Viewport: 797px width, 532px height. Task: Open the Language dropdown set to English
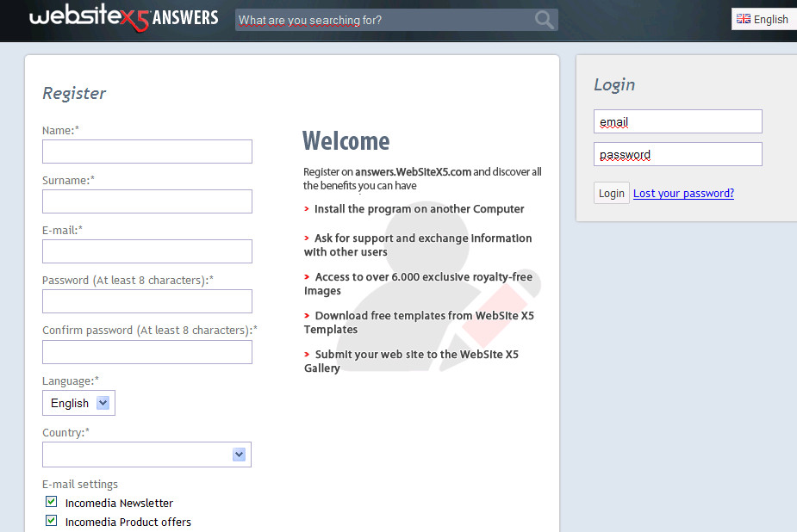point(78,403)
